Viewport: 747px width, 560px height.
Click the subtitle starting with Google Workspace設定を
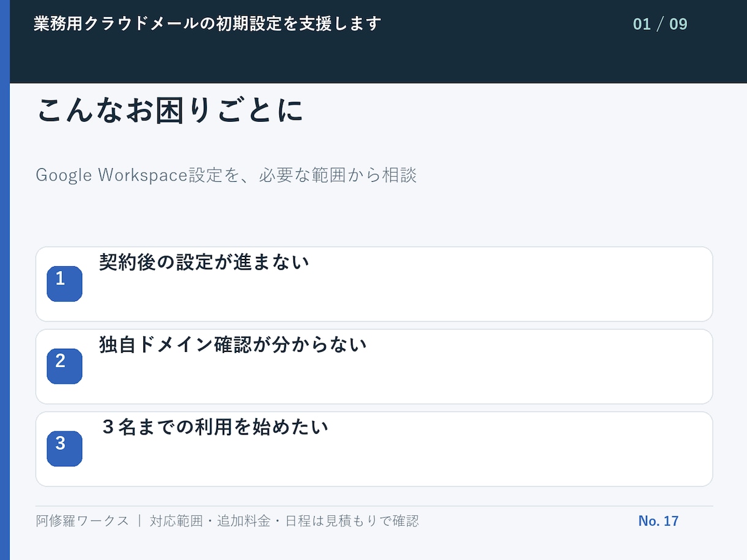(x=226, y=175)
